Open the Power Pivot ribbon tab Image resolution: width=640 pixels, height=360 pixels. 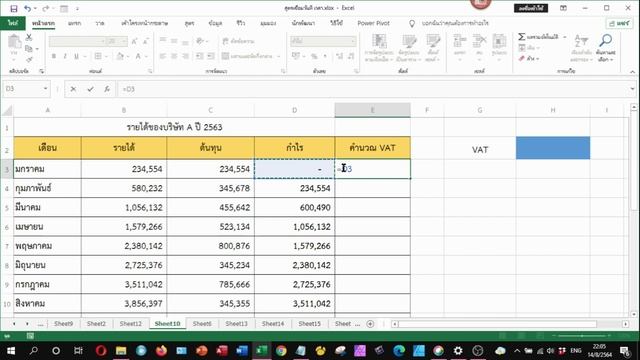point(373,23)
